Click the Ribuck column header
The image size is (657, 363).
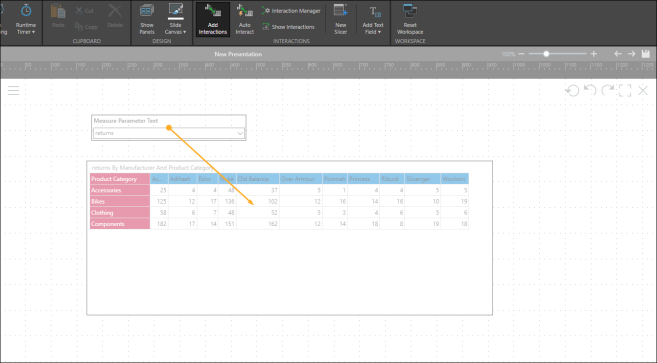click(392, 179)
